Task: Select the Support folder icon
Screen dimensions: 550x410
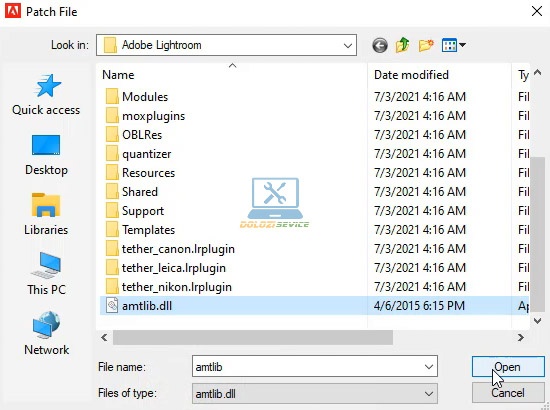Action: (x=112, y=210)
